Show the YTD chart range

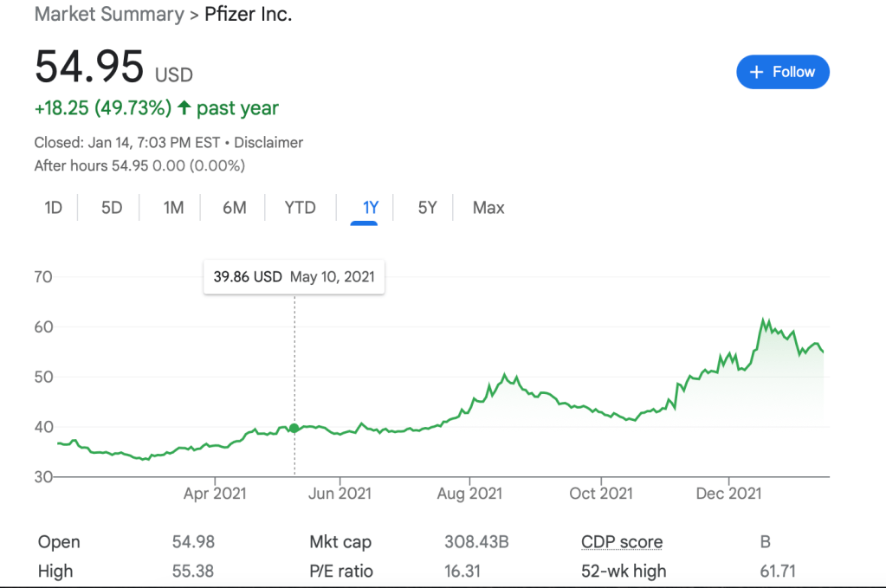[300, 208]
